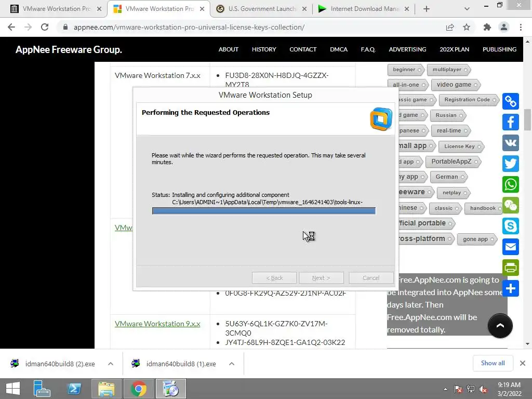The height and width of the screenshot is (399, 532).
Task: Open Windows Start menu
Action: [x=13, y=389]
